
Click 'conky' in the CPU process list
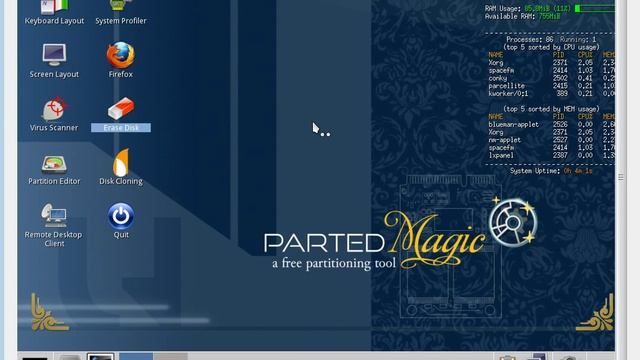(x=498, y=78)
